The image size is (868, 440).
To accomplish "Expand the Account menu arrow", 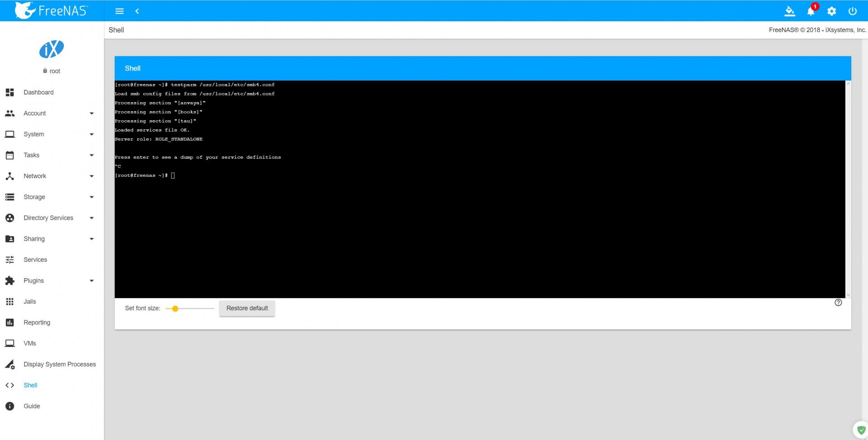I will (x=92, y=114).
